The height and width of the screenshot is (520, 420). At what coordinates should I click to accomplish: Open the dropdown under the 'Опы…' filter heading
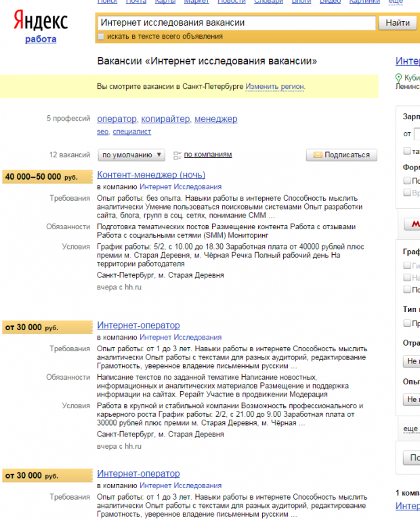pyautogui.click(x=412, y=400)
